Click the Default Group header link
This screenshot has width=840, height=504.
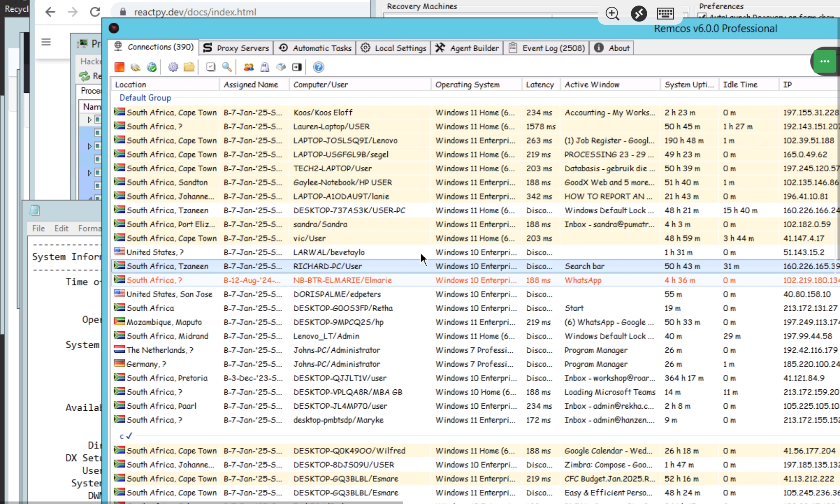coord(145,97)
